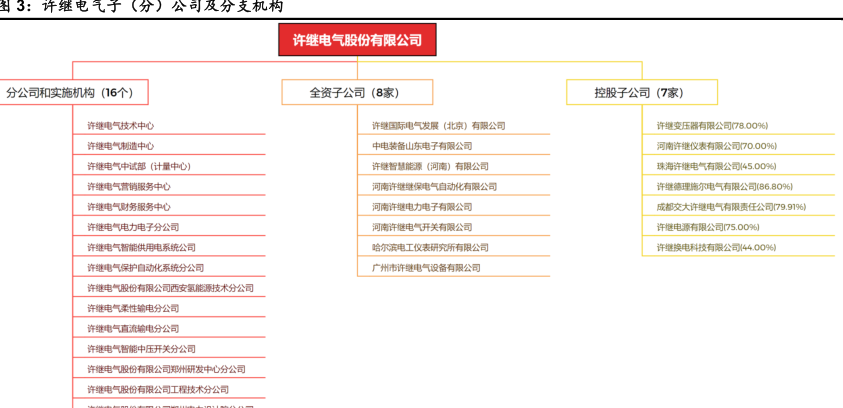Click the 许继电气柔性输电分公司 entry
The width and height of the screenshot is (843, 408).
point(133,309)
